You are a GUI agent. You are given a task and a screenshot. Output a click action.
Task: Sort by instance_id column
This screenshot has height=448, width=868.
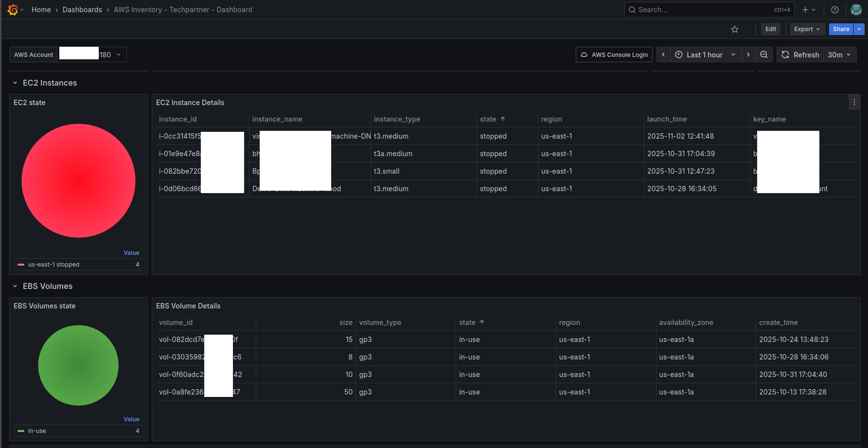178,119
